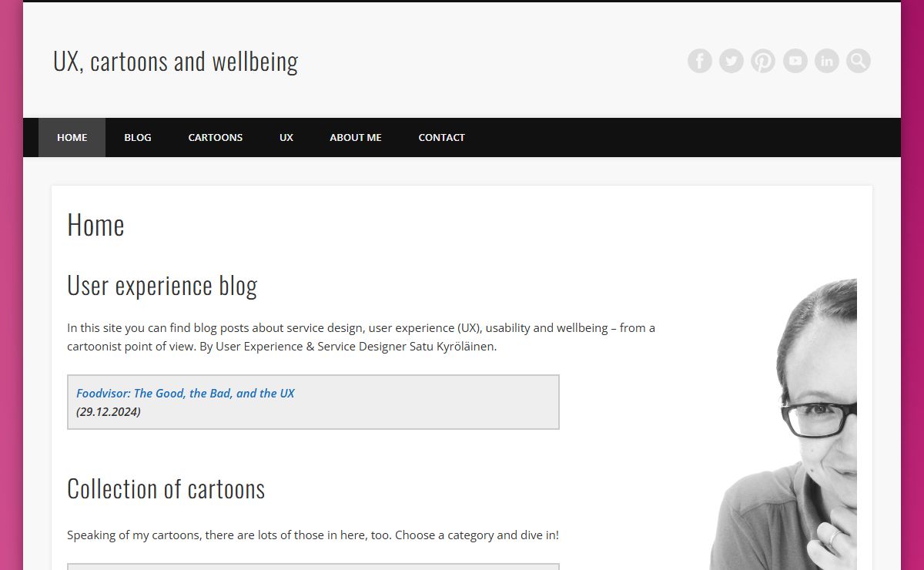The image size is (924, 570).
Task: Open the UX navigation item
Action: 286,138
